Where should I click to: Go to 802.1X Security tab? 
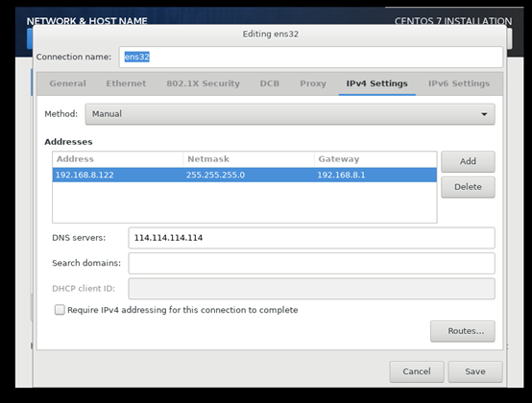[x=203, y=83]
